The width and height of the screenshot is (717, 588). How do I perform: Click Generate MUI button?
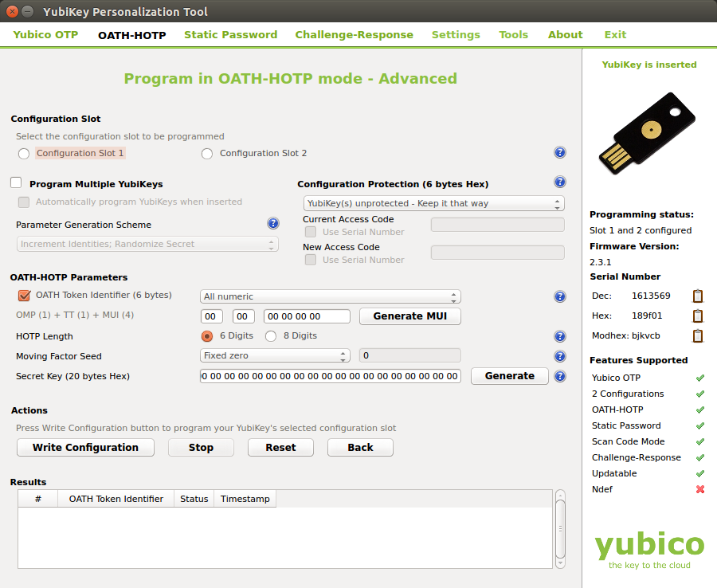410,316
